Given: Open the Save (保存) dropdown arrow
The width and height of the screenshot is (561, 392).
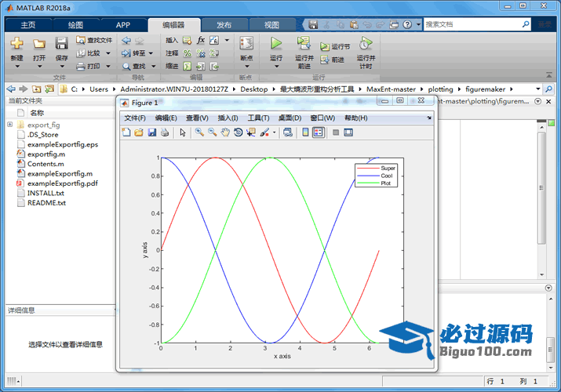Looking at the screenshot, I should (61, 67).
